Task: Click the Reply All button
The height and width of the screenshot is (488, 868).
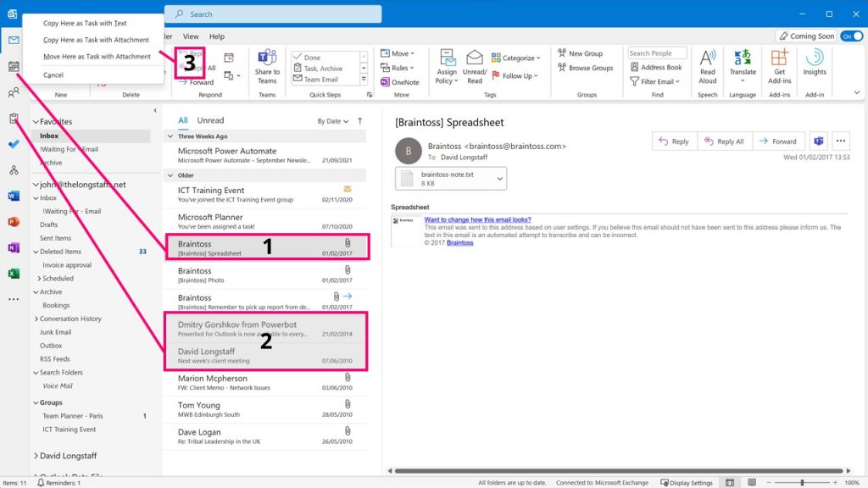Action: click(x=725, y=141)
